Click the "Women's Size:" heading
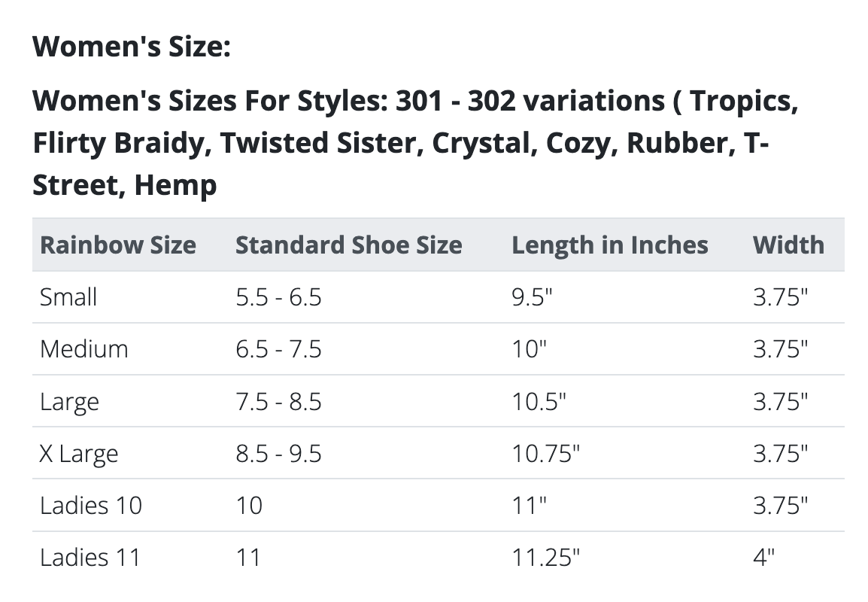Viewport: 868px width, 602px height. click(131, 47)
